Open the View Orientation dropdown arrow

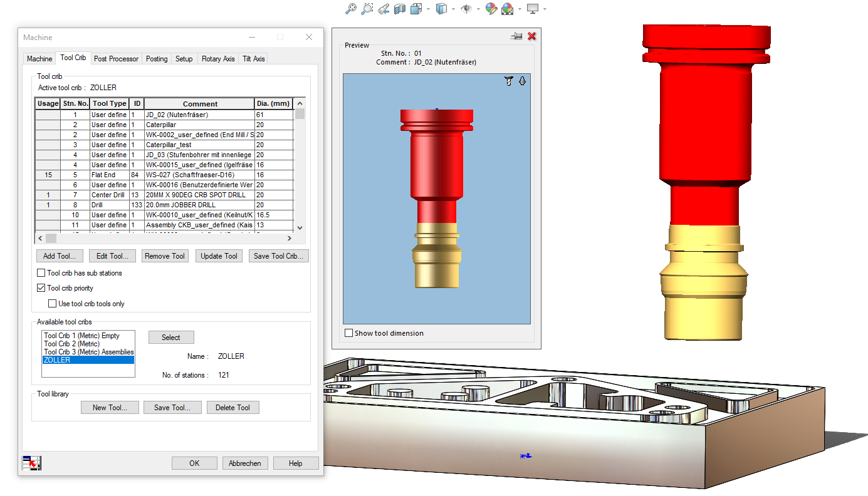coord(428,9)
